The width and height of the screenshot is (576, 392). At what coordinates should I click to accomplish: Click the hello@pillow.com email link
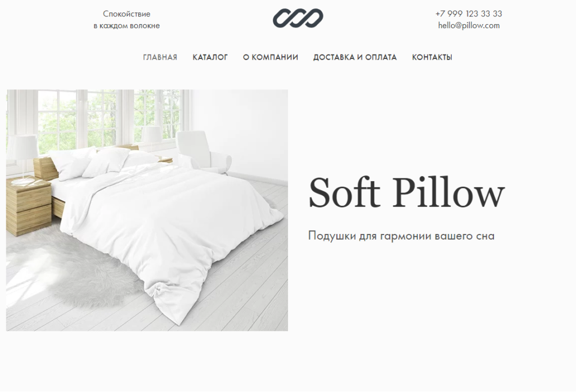pyautogui.click(x=469, y=25)
